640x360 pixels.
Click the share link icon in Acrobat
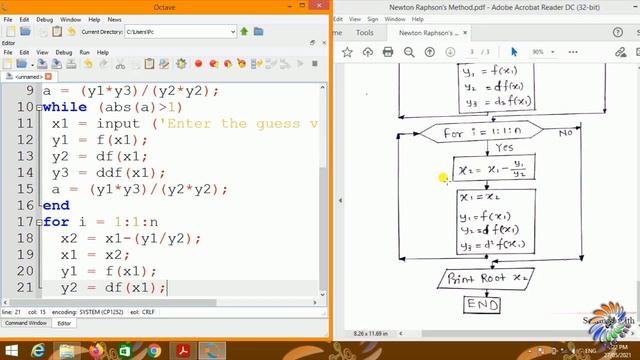click(x=620, y=52)
